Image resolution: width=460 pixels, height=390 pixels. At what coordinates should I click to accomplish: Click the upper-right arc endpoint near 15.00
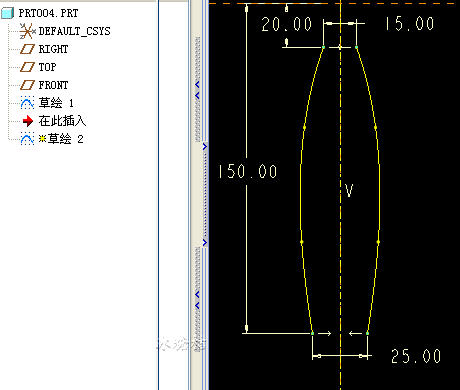click(356, 47)
